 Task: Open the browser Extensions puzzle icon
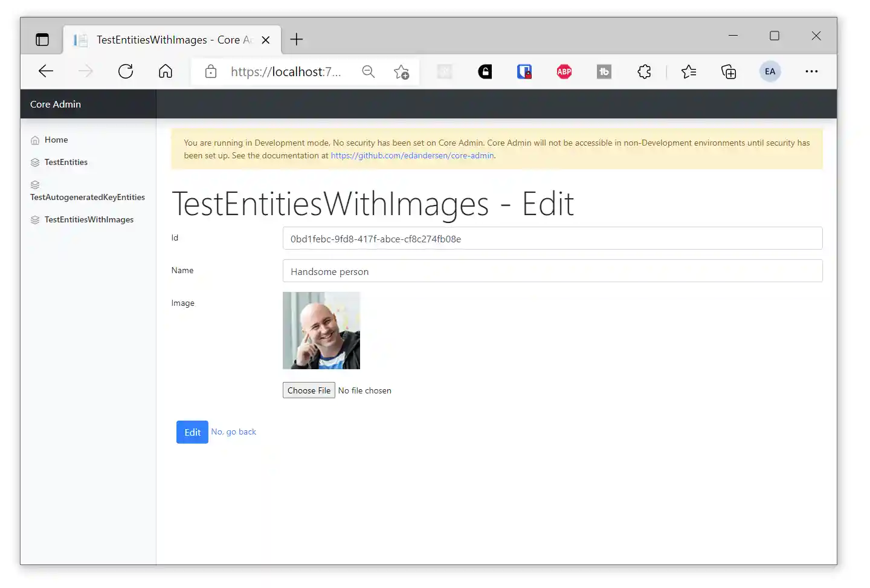[x=644, y=71]
